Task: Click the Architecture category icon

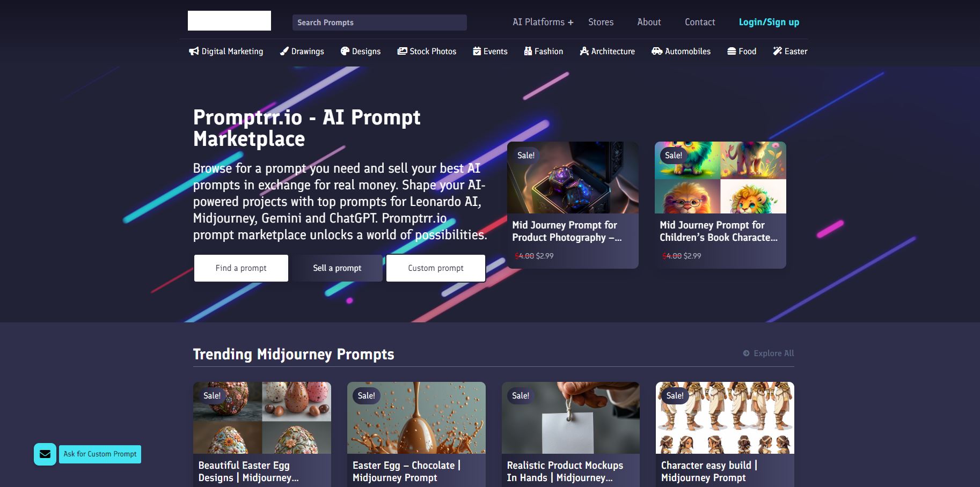Action: pyautogui.click(x=584, y=51)
